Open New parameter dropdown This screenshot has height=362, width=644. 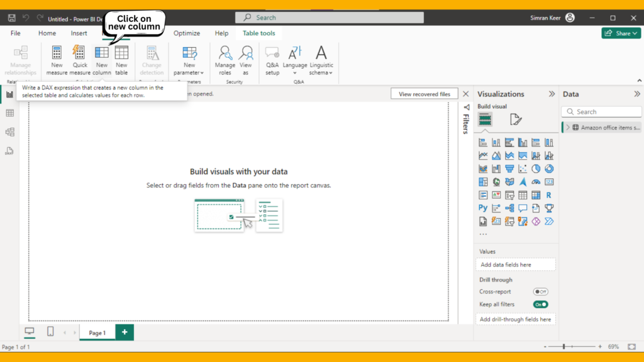[x=189, y=60]
